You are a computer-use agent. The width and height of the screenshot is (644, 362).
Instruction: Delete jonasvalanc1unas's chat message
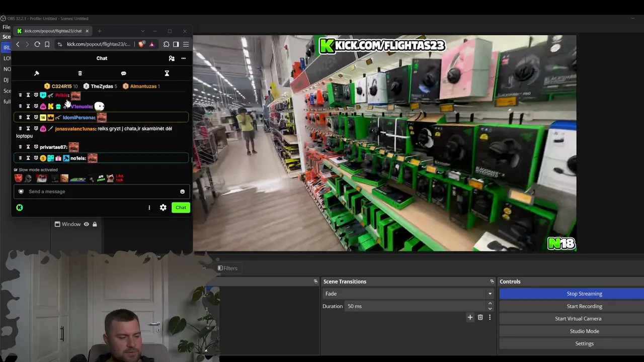click(x=20, y=129)
